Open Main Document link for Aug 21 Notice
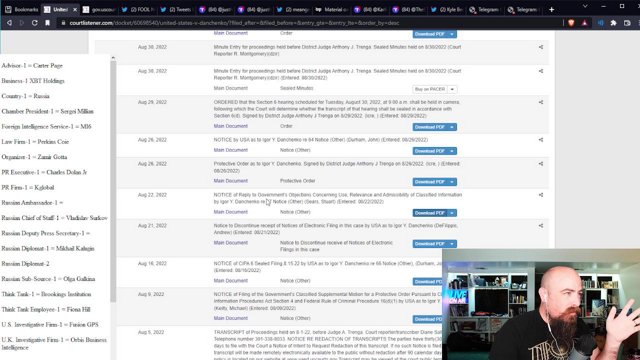 click(231, 242)
